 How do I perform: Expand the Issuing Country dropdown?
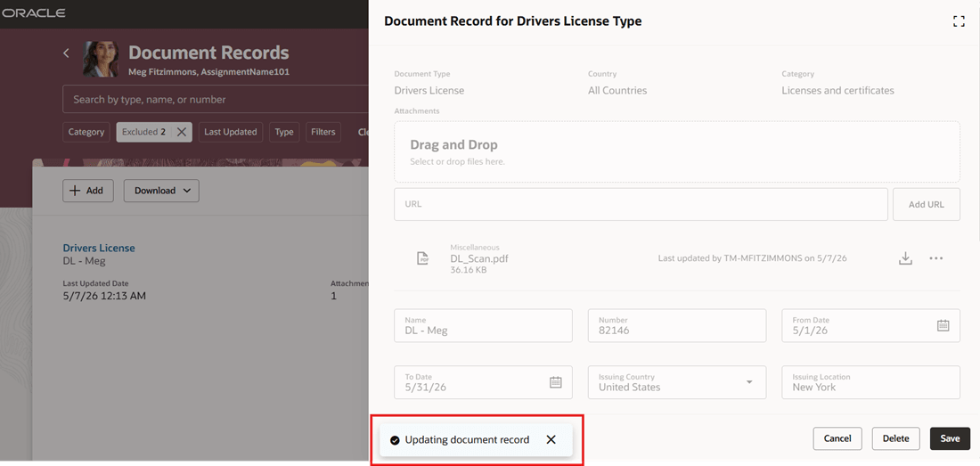point(749,381)
